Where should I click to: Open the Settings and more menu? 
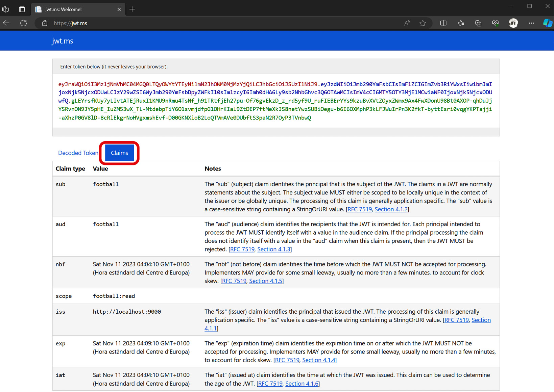(531, 23)
